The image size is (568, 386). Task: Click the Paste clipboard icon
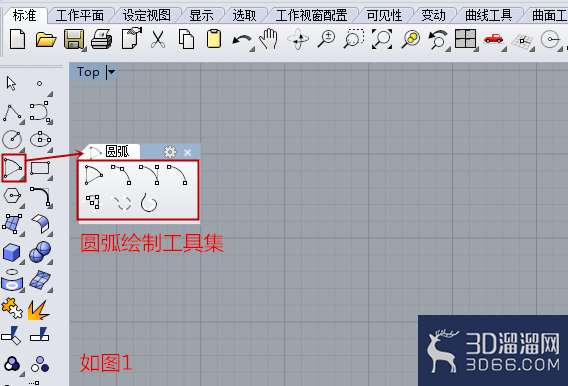click(214, 38)
